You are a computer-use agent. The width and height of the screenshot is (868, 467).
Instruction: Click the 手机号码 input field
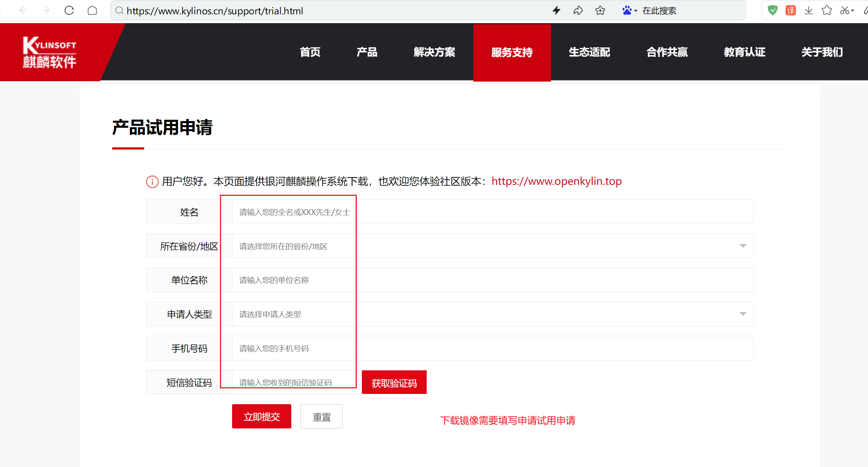coord(492,348)
